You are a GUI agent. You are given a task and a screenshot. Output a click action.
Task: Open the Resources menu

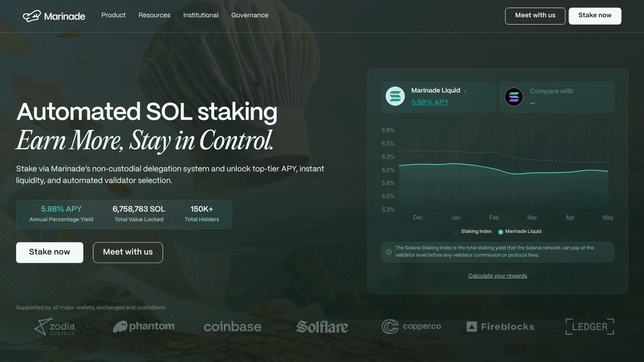click(155, 15)
